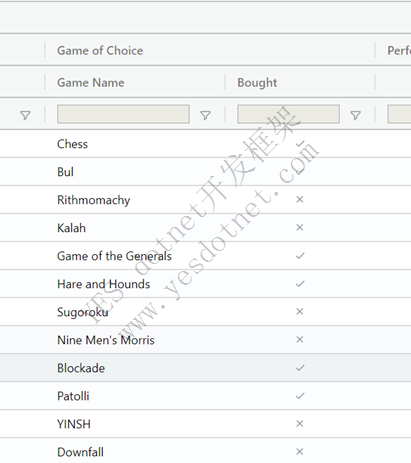Click the Bought checkmark for Blockade
Image resolution: width=411 pixels, height=463 pixels.
[300, 368]
